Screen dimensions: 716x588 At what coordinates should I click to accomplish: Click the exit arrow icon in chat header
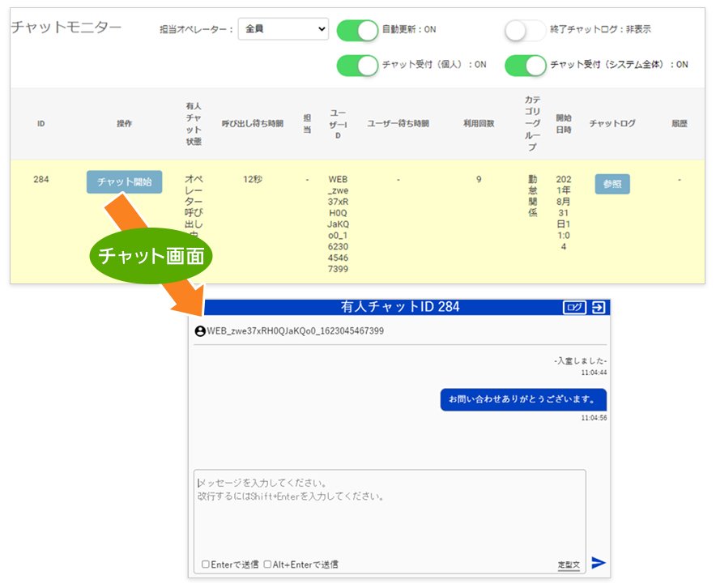tap(599, 307)
